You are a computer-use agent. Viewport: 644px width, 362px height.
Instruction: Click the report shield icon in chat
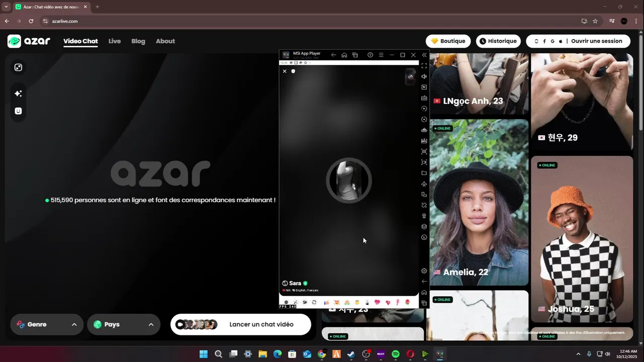point(293,71)
